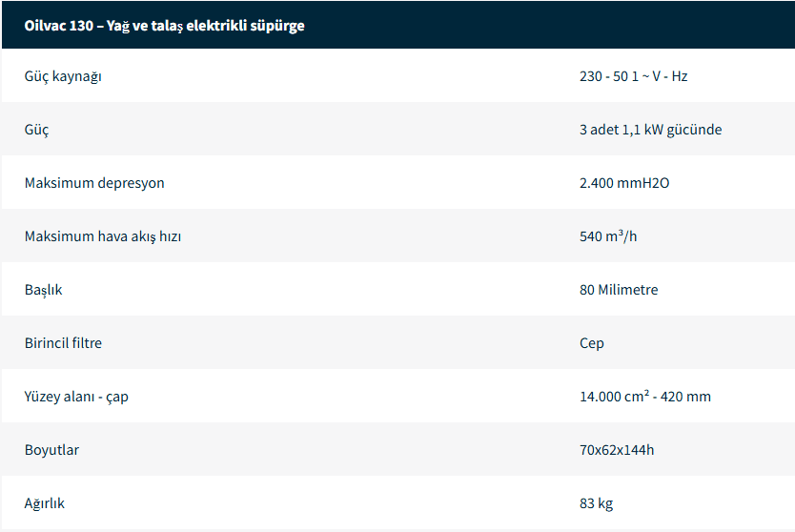
Task: Click the '540 m³/h' airflow value
Action: [608, 236]
